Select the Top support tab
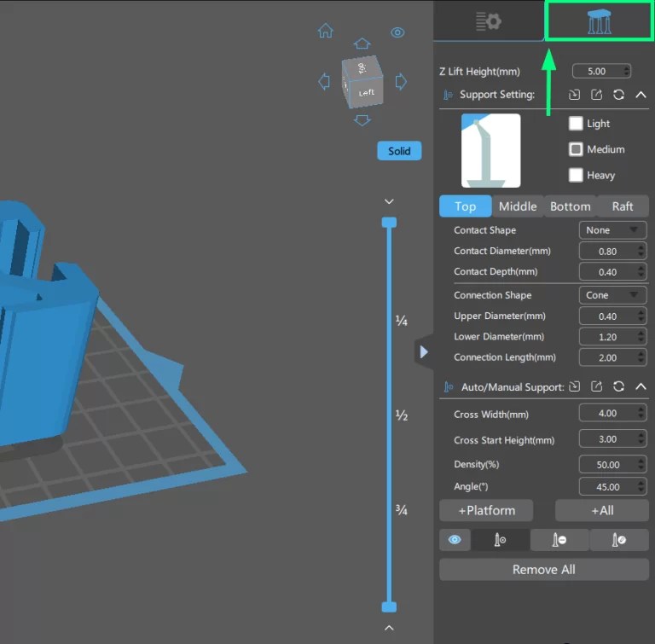The width and height of the screenshot is (655, 644). (466, 206)
